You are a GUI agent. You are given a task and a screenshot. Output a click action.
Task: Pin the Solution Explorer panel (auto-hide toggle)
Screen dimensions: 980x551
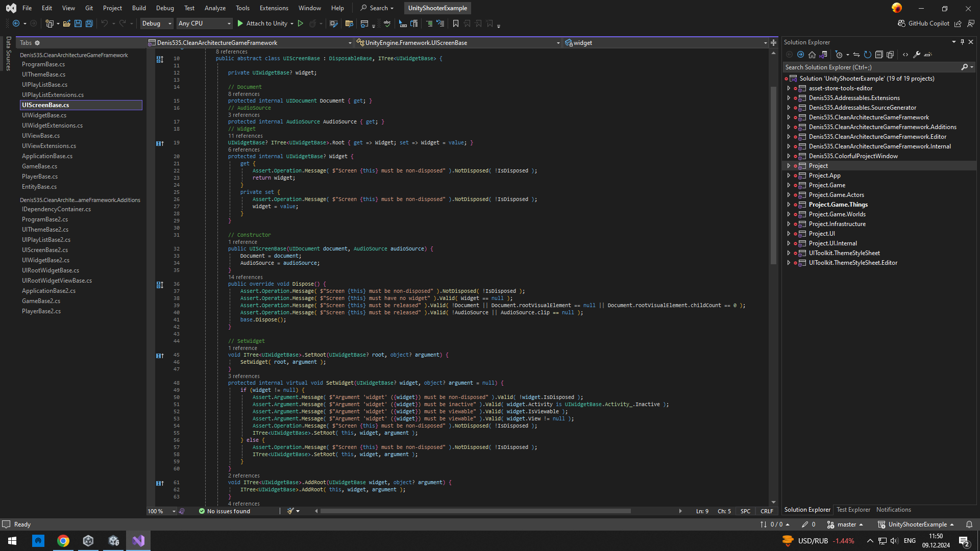(x=962, y=42)
